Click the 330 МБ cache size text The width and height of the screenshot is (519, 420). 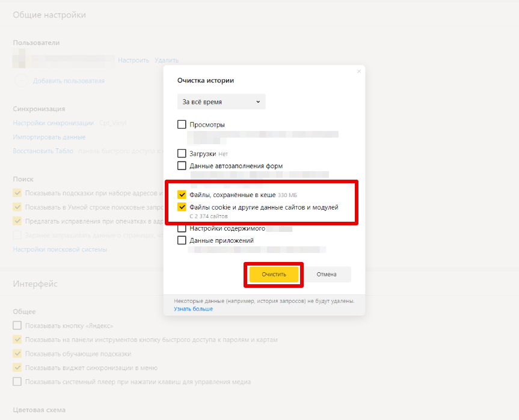(x=287, y=195)
